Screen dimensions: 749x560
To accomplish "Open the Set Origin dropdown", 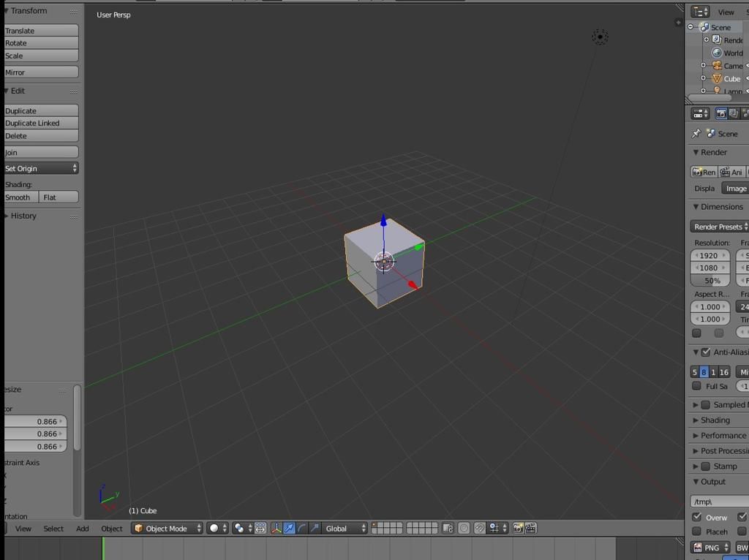I will [x=41, y=168].
